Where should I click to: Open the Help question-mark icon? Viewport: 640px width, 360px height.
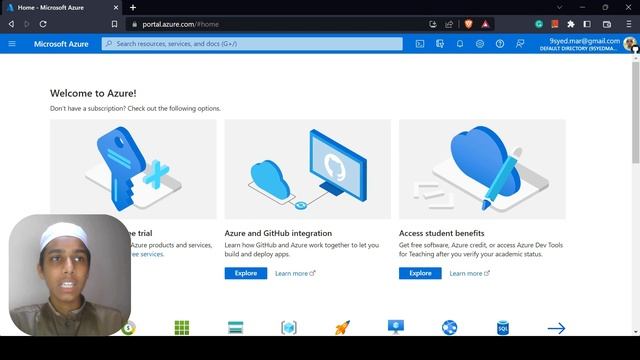click(500, 44)
